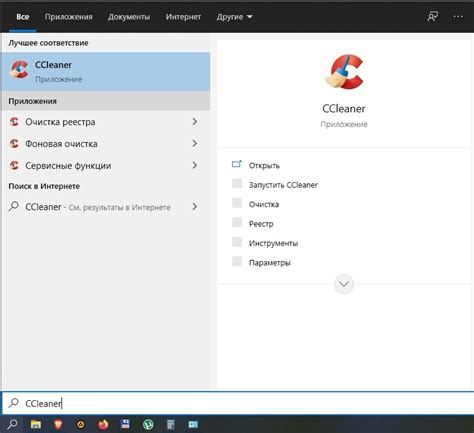Expand the Фоновая очистка chevron
The width and height of the screenshot is (474, 433).
click(x=195, y=144)
